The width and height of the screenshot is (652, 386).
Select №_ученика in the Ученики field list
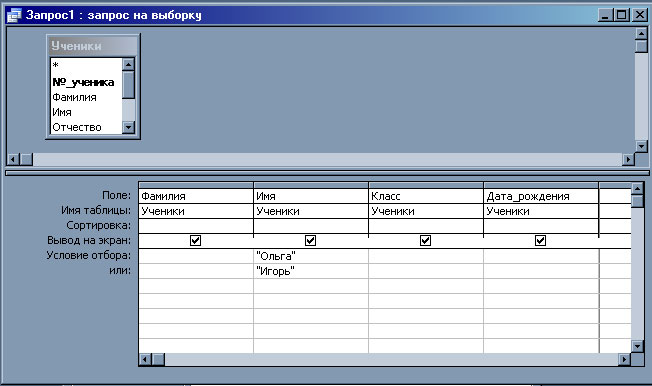86,82
